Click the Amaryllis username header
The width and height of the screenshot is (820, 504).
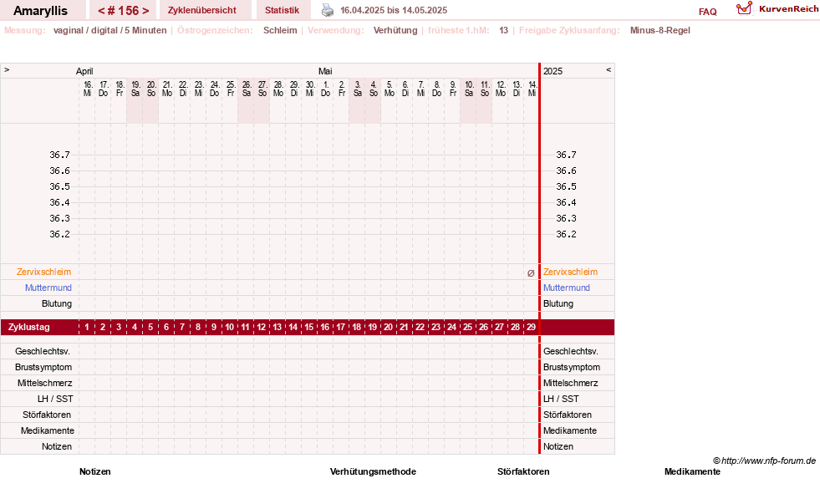point(40,11)
